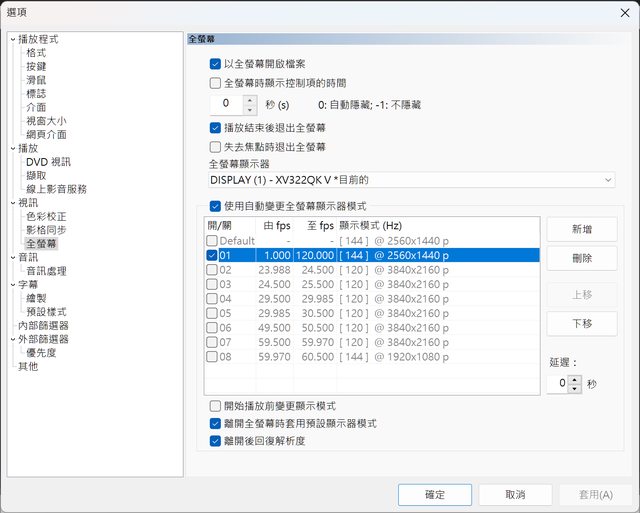Confirm settings with 確定 button

pyautogui.click(x=434, y=494)
